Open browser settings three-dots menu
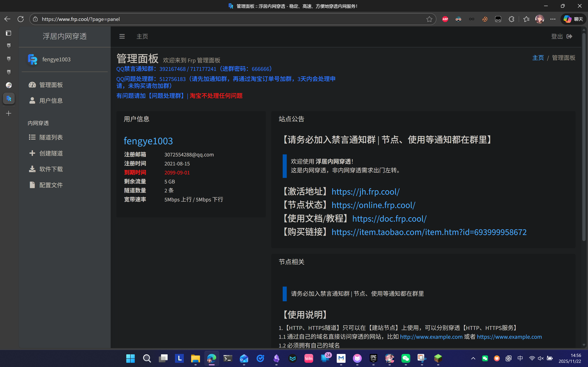Screen dimensions: 588x367 (x=553, y=19)
